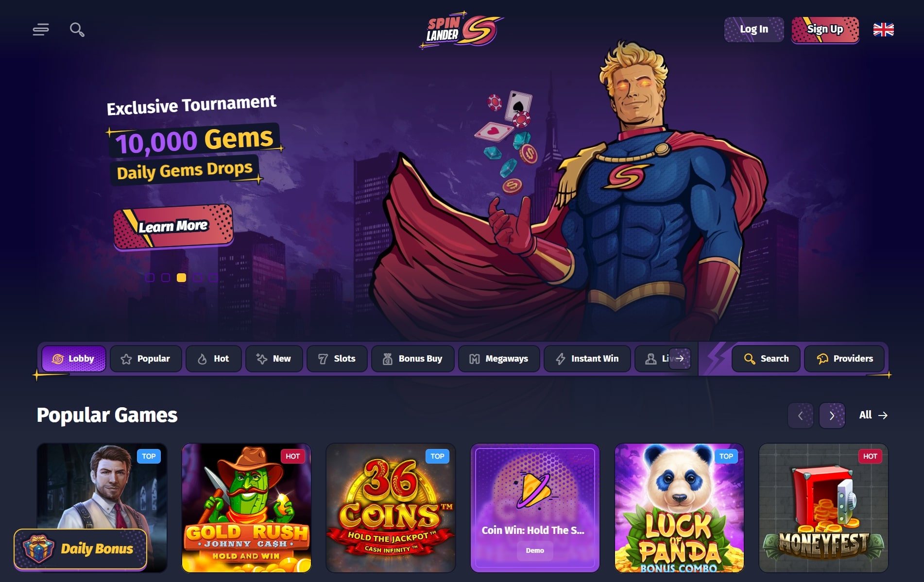This screenshot has height=582, width=924.
Task: Select the first banner slide indicator
Action: pos(150,278)
